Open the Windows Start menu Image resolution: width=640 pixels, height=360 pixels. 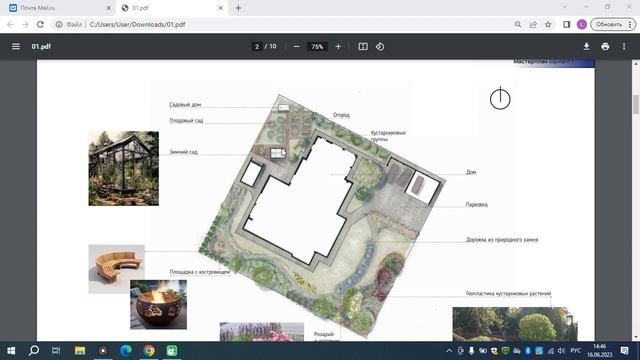pos(11,351)
